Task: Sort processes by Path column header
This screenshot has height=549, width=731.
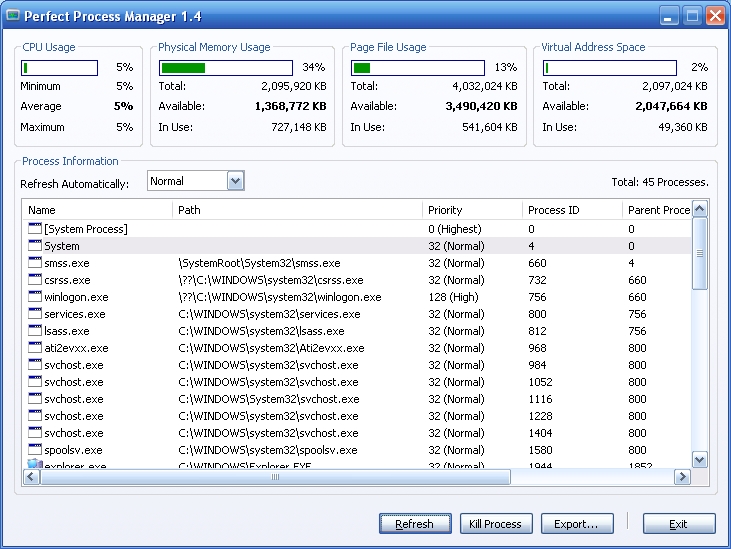Action: click(x=297, y=210)
